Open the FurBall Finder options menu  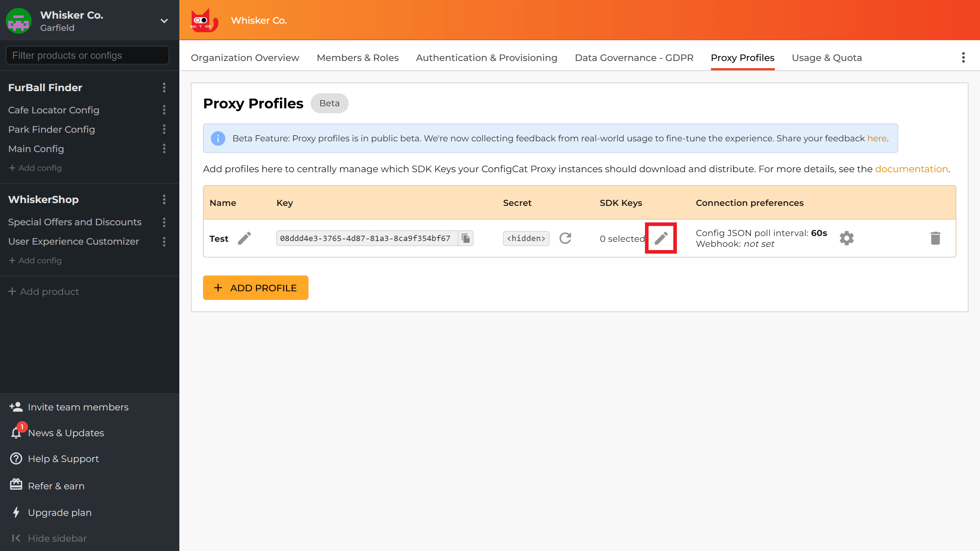[164, 88]
